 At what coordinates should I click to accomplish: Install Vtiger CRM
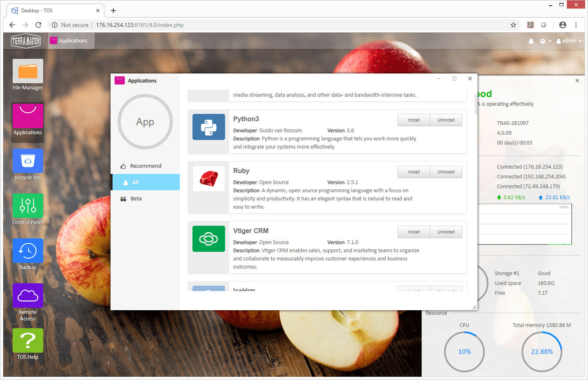(x=413, y=232)
